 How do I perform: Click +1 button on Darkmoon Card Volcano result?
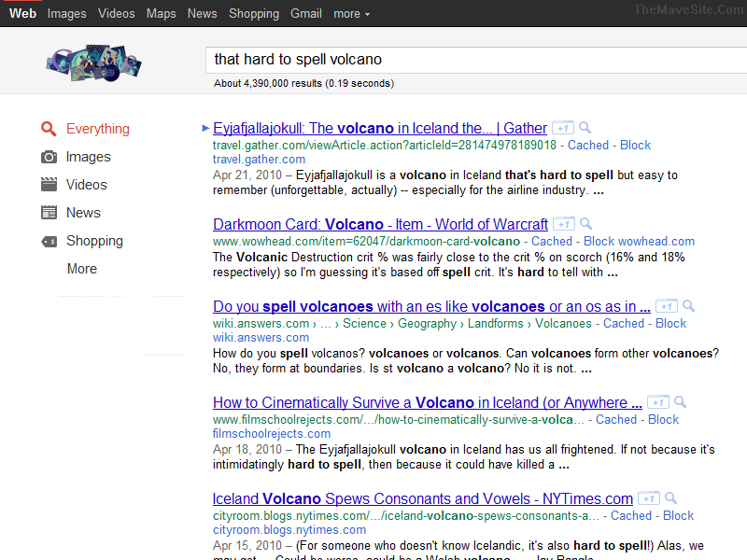[x=564, y=224]
